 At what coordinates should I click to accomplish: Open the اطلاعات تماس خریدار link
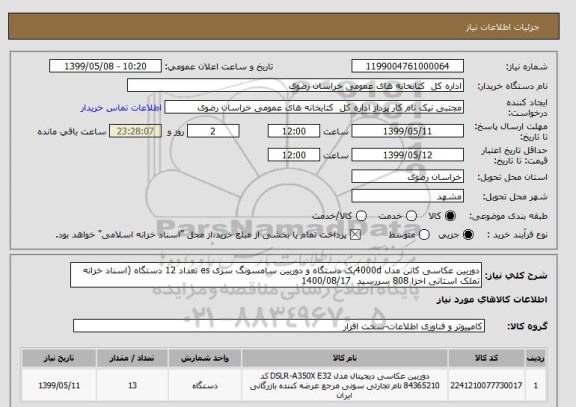(x=121, y=108)
